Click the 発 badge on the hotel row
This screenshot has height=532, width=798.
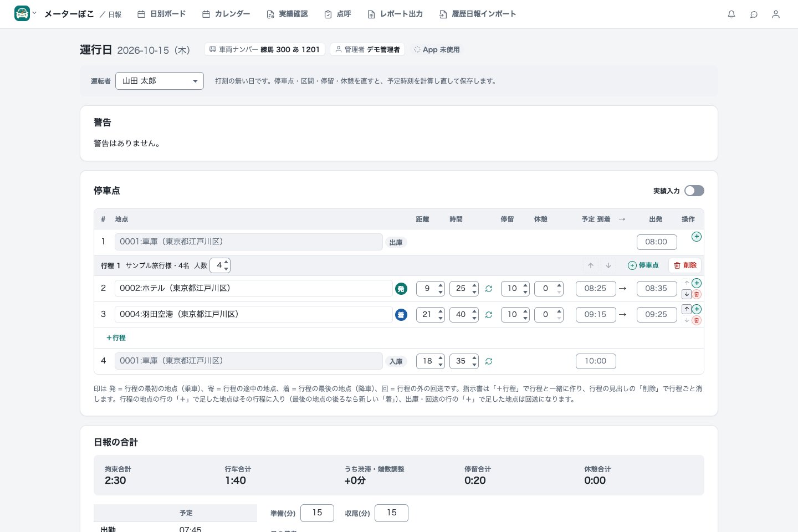pyautogui.click(x=401, y=289)
